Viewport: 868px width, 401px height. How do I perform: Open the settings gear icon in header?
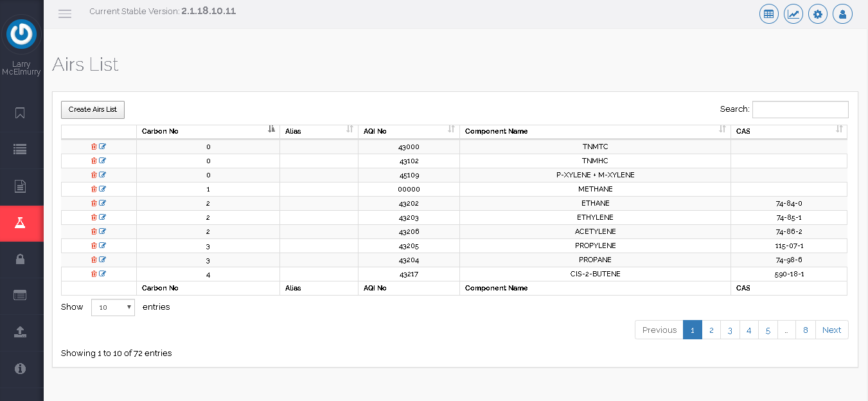coord(818,13)
